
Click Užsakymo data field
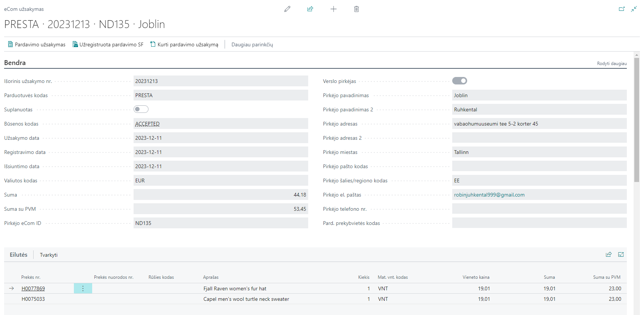(221, 138)
